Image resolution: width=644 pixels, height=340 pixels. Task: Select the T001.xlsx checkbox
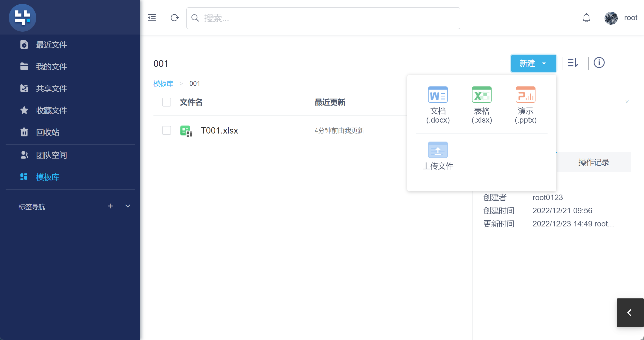pyautogui.click(x=167, y=130)
